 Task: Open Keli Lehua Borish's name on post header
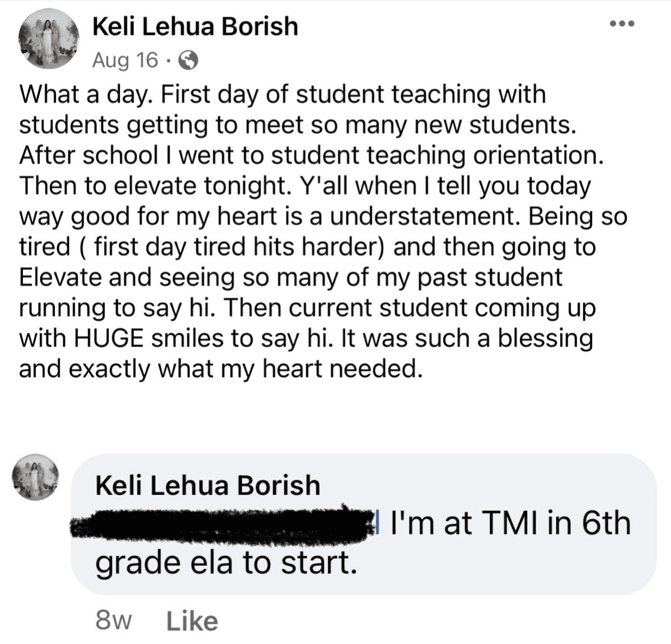195,27
